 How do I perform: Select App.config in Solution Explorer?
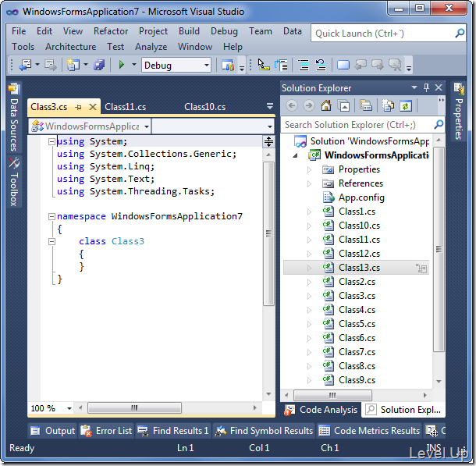click(x=361, y=197)
